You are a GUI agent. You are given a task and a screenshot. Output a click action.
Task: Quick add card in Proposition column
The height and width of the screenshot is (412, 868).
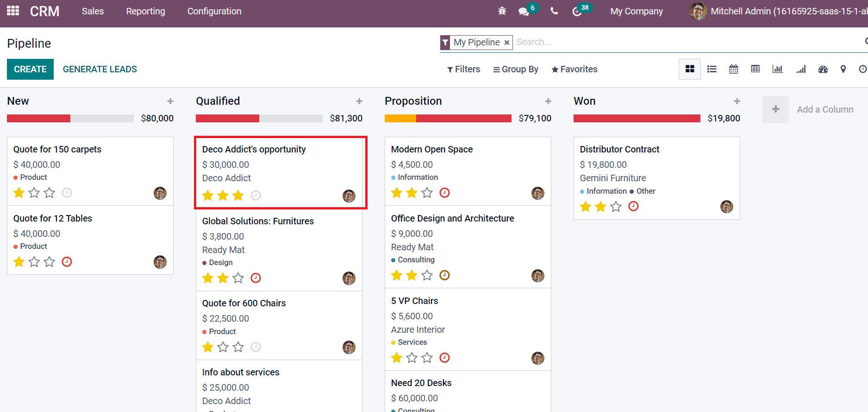tap(548, 101)
